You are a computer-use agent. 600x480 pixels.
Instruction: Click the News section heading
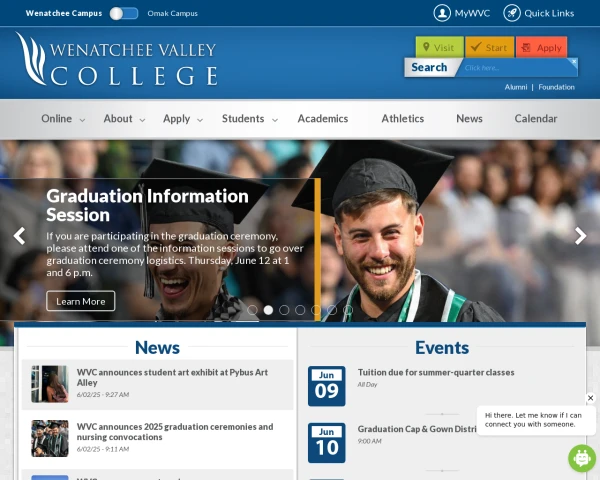[x=157, y=348]
